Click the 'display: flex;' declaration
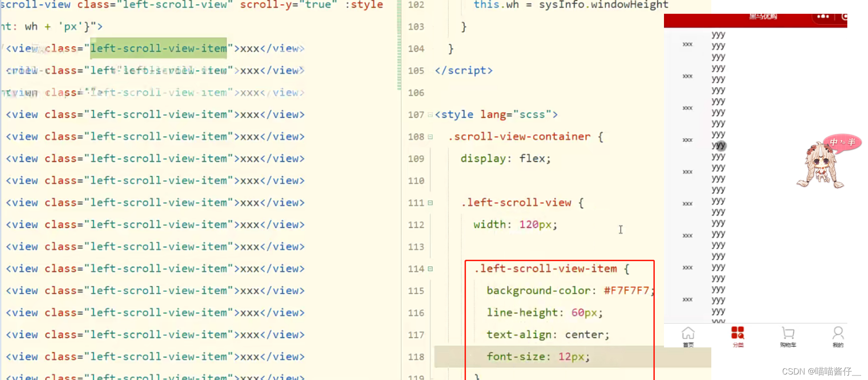The width and height of the screenshot is (868, 380). [506, 159]
